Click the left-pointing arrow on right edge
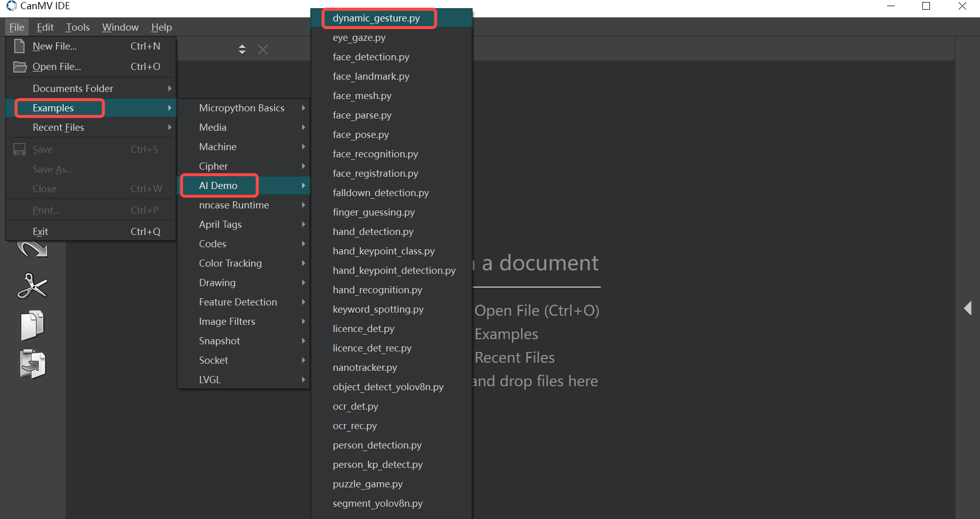 (x=967, y=308)
